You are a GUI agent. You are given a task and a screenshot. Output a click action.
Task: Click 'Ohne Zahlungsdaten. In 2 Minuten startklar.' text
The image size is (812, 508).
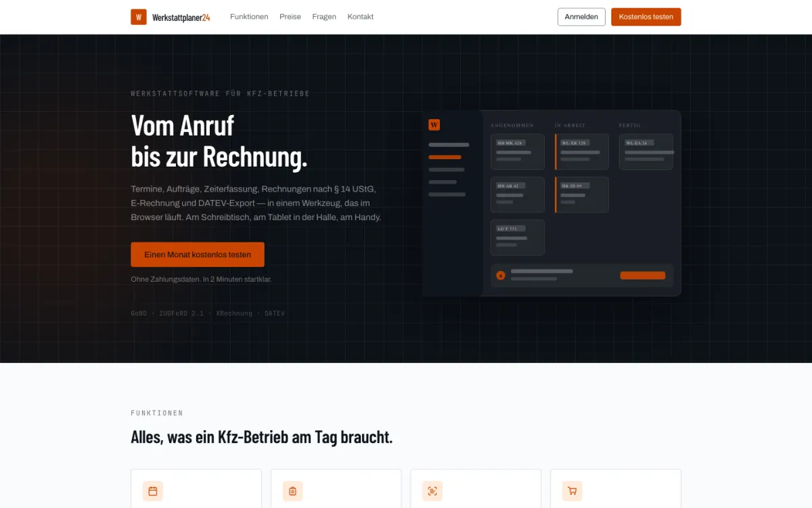point(201,279)
